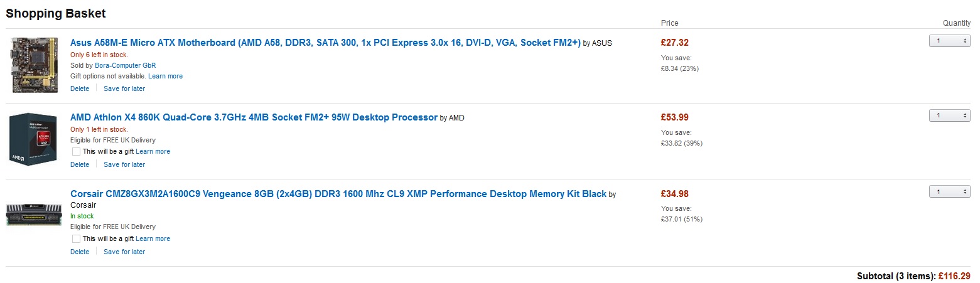This screenshot has width=980, height=283.
Task: Click Learn more next to gift options not available
Action: [x=165, y=76]
